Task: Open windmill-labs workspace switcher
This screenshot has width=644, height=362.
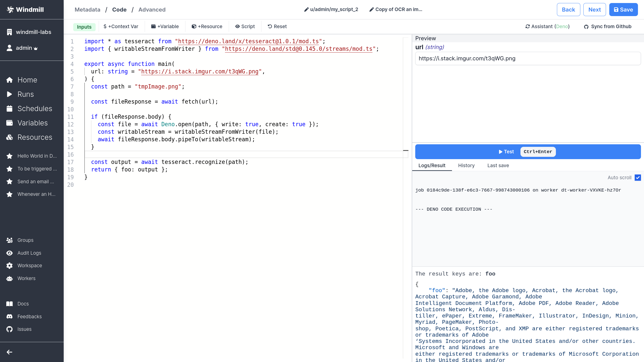Action: [33, 32]
